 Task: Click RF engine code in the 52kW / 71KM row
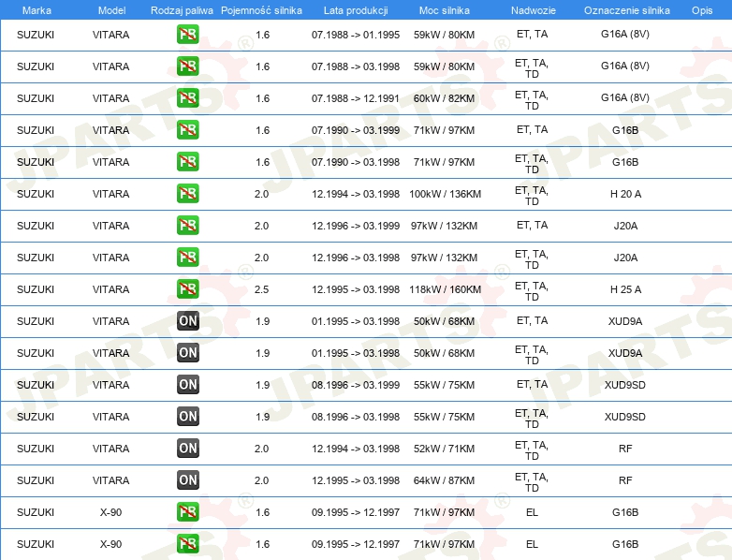click(625, 449)
